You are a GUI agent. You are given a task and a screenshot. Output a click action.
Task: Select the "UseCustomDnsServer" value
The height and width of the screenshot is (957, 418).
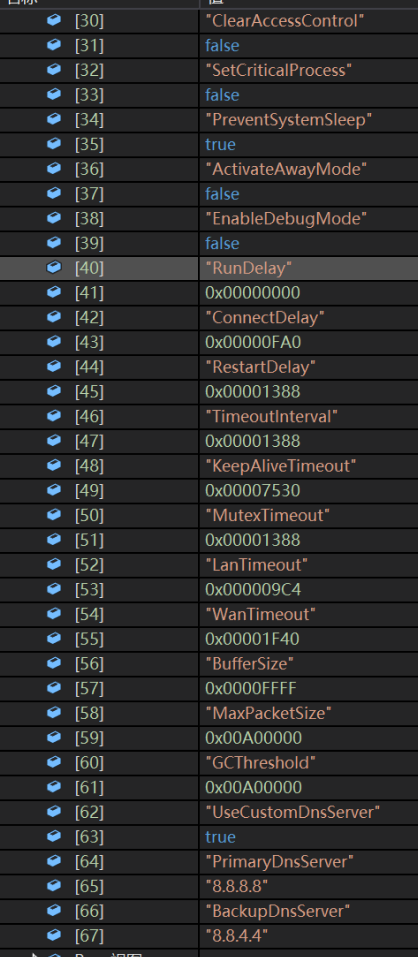click(293, 812)
